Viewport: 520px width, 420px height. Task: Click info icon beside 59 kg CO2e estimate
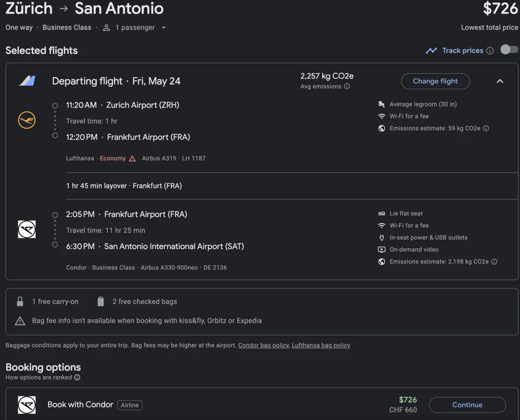(486, 129)
